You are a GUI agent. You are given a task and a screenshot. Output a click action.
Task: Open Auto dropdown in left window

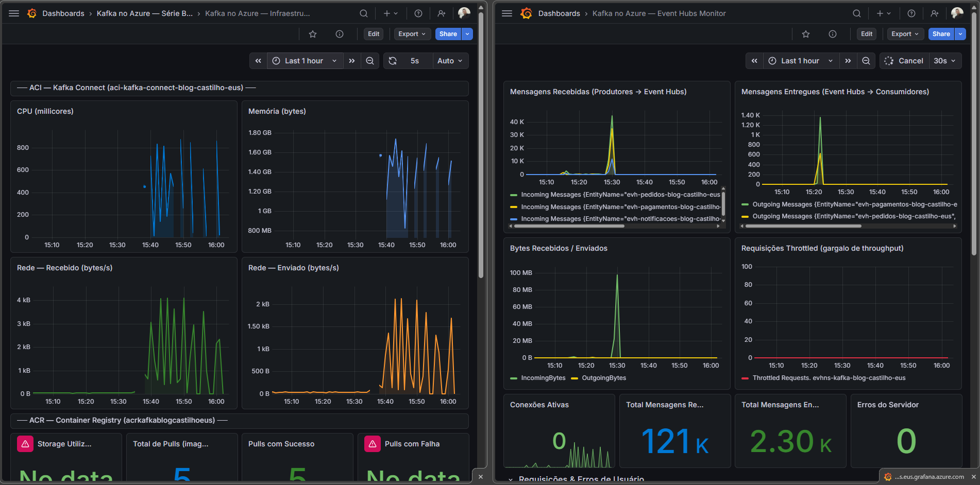tap(450, 61)
